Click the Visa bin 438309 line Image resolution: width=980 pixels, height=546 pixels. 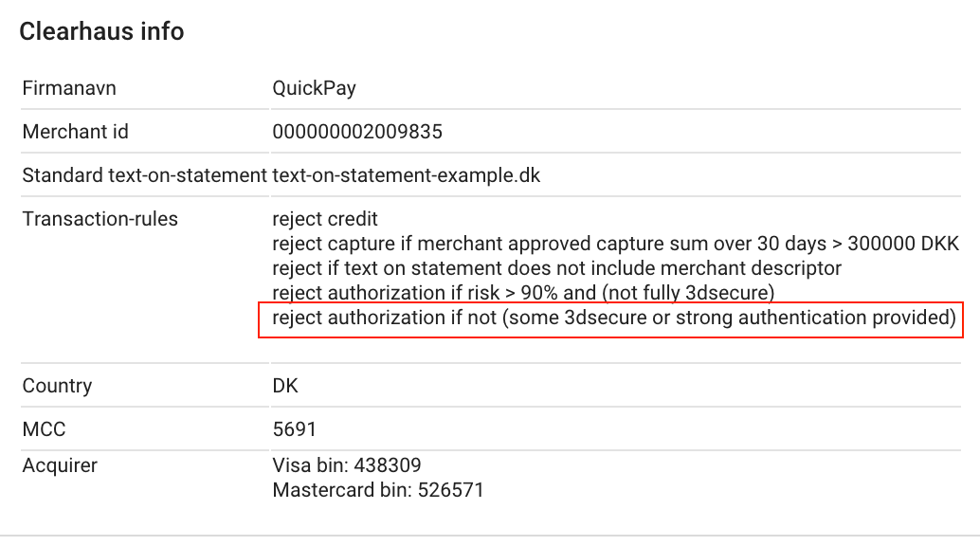pos(346,465)
